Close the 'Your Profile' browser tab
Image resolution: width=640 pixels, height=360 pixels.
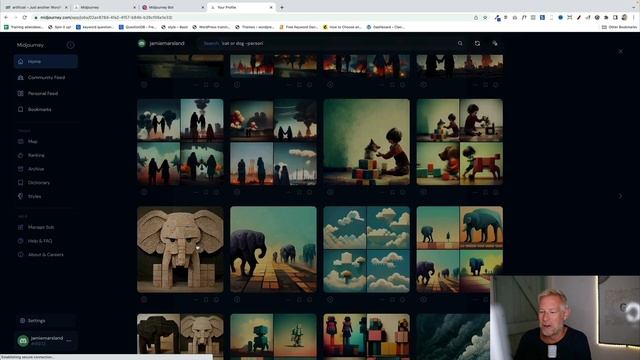click(x=271, y=7)
